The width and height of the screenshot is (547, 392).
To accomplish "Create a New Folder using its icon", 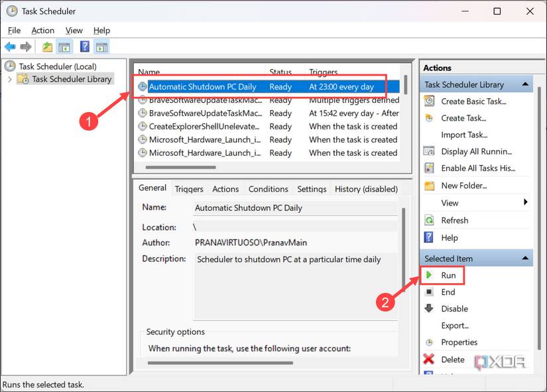I will click(x=428, y=185).
